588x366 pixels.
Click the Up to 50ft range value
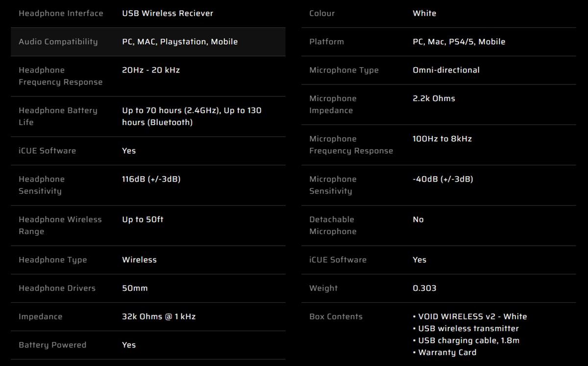(x=143, y=219)
